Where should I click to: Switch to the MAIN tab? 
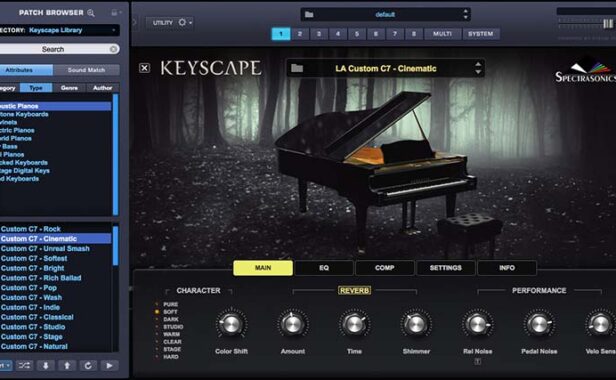click(x=263, y=268)
